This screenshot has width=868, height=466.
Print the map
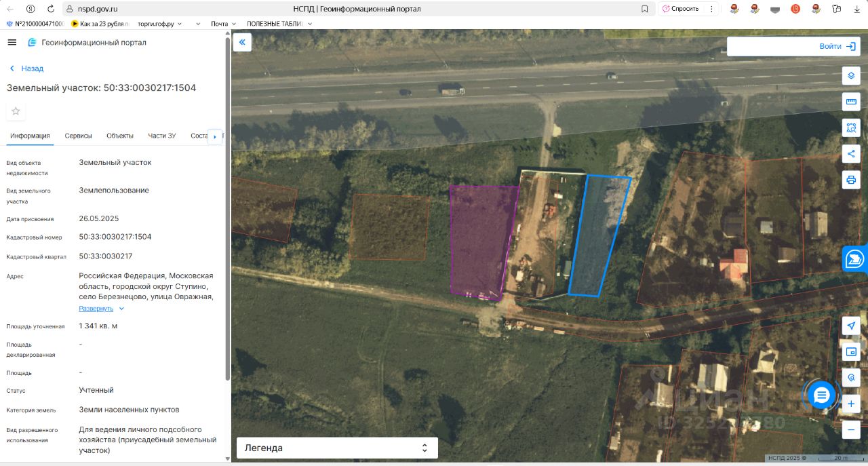[851, 180]
